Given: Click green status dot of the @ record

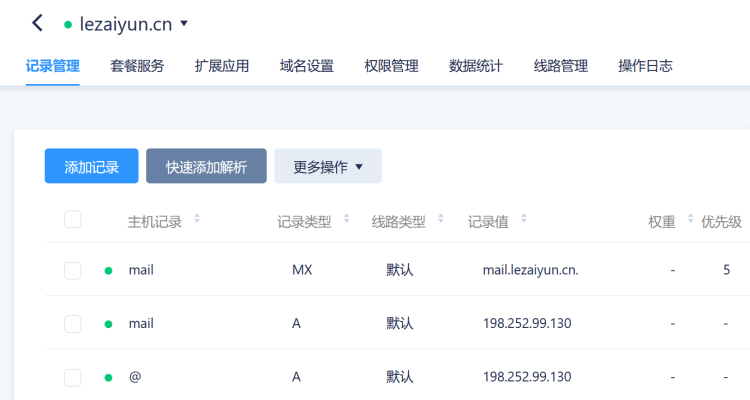Looking at the screenshot, I should [109, 378].
